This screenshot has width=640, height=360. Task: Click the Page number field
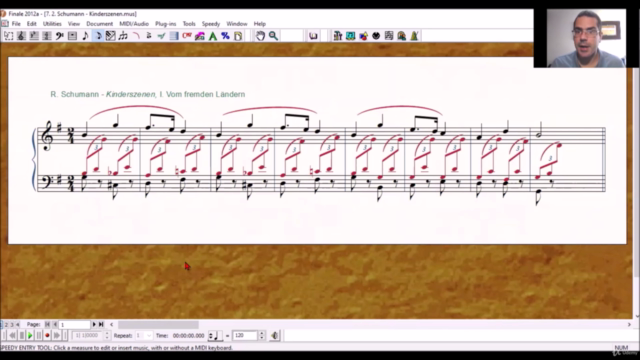[75, 324]
